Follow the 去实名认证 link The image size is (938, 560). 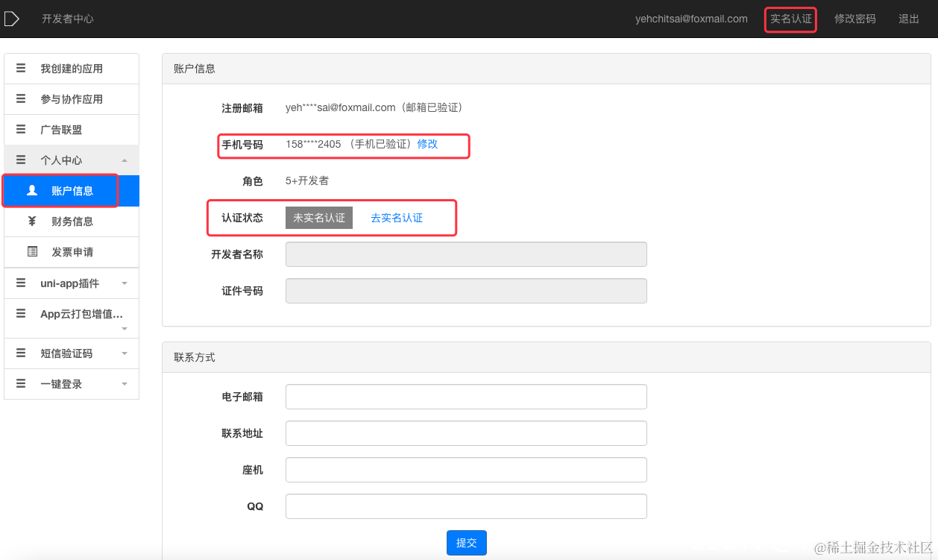(x=397, y=218)
